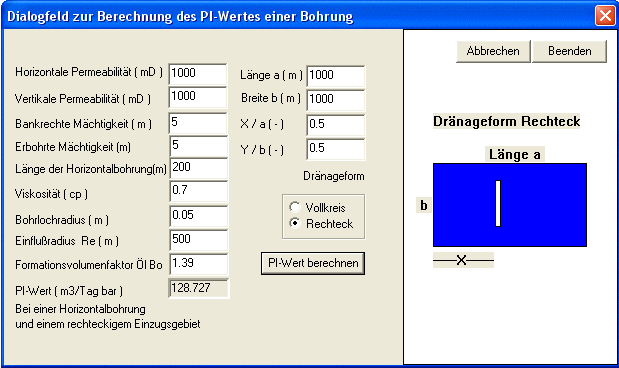Click the Y / b ( - ) label
619x368 pixels.
[x=262, y=150]
